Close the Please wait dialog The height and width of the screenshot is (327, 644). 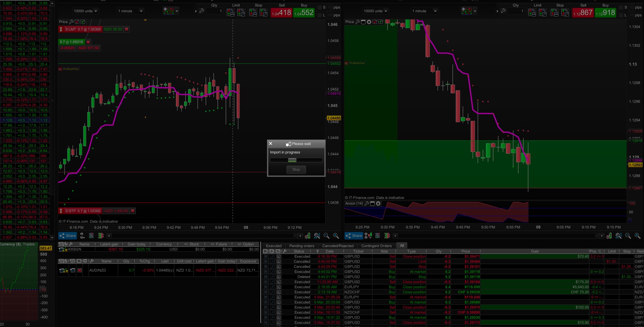(271, 144)
